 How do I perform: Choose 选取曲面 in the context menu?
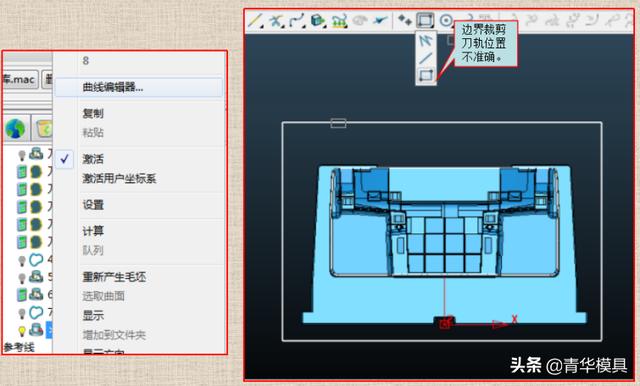click(x=104, y=296)
